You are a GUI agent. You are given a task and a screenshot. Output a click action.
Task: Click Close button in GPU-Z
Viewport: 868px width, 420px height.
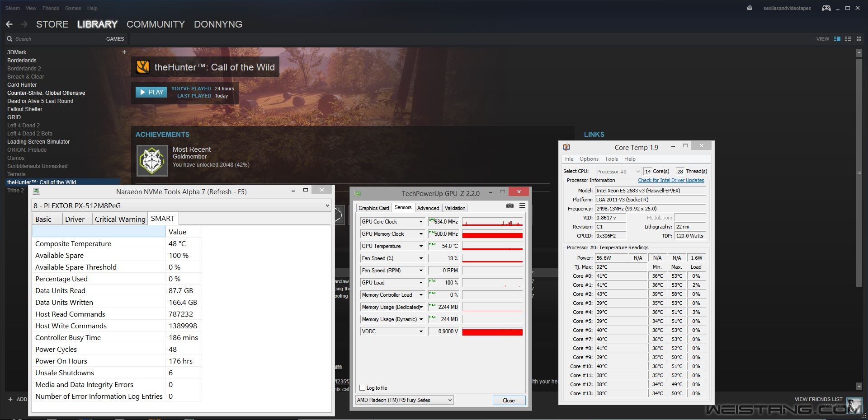(x=509, y=401)
